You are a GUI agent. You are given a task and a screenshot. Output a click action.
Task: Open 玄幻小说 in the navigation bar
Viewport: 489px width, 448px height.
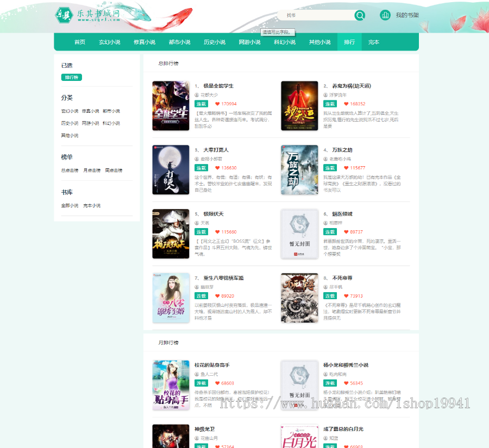tap(109, 42)
